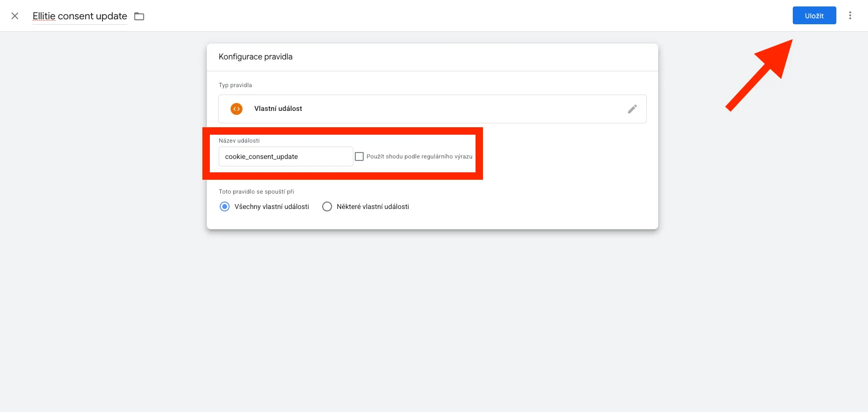This screenshot has width=868, height=412.
Task: Open the three-dot more options menu
Action: (850, 15)
